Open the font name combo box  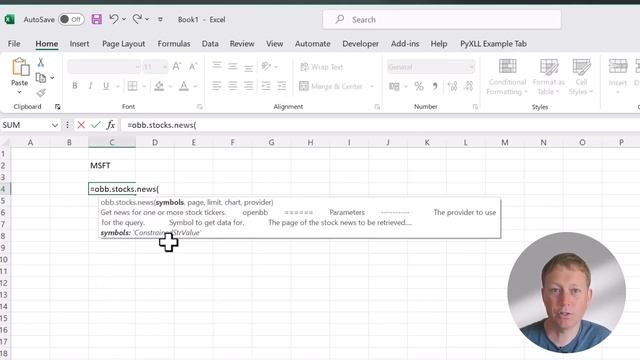click(x=104, y=67)
